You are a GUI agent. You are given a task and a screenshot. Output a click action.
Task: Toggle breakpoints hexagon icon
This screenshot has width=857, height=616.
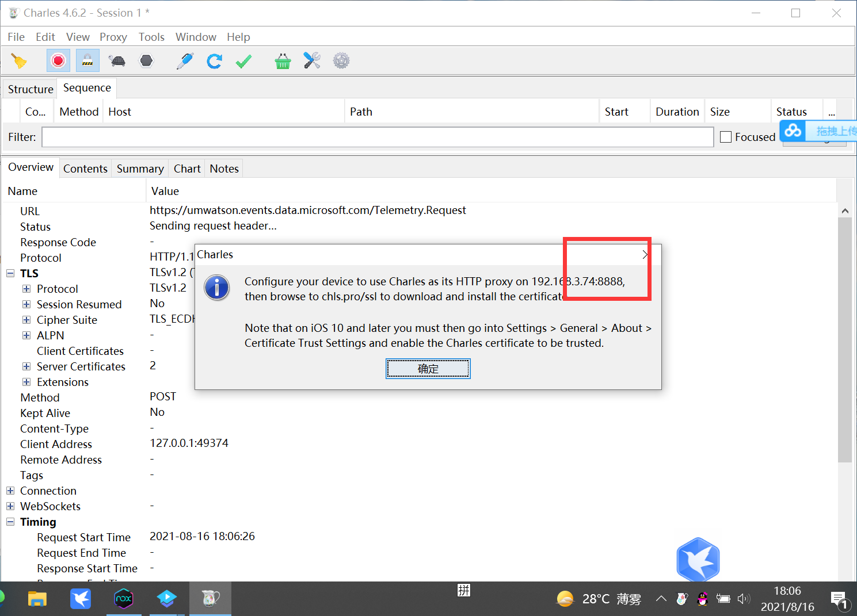147,61
